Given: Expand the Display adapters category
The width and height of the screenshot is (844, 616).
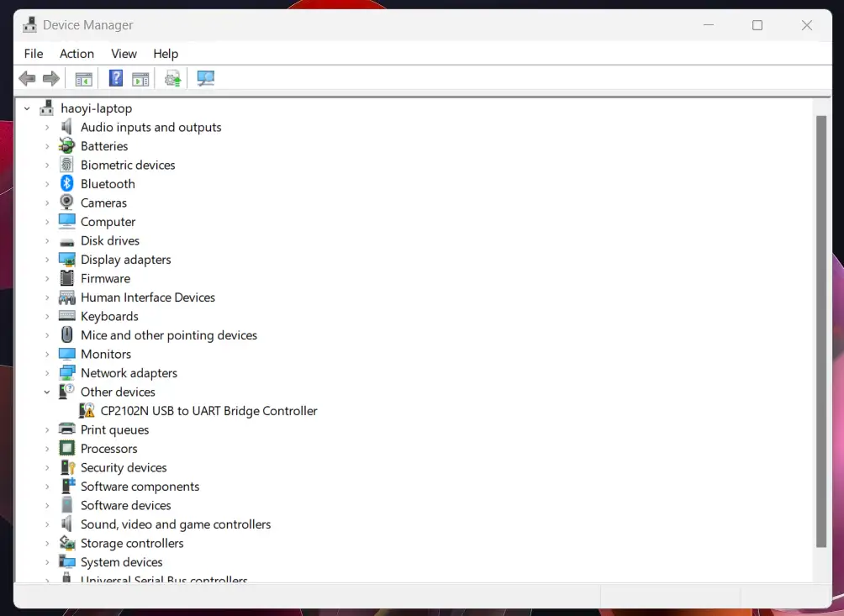Looking at the screenshot, I should [48, 259].
